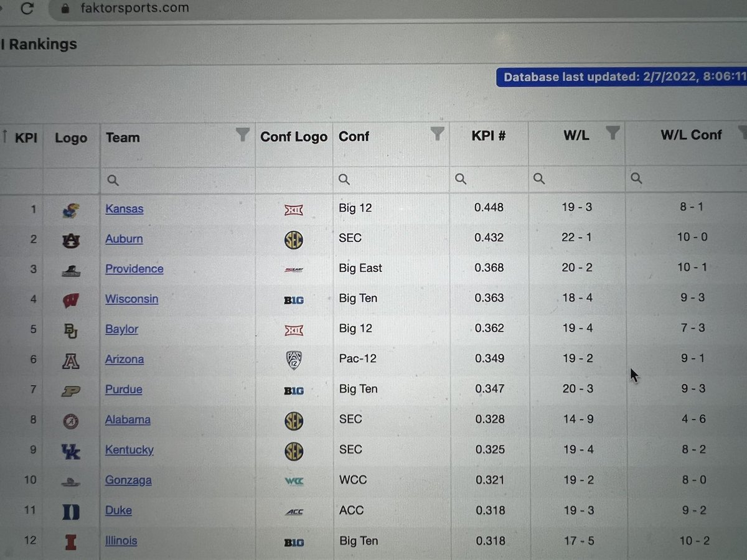The image size is (747, 560).
Task: Click the Database last updated banner
Action: 621,77
